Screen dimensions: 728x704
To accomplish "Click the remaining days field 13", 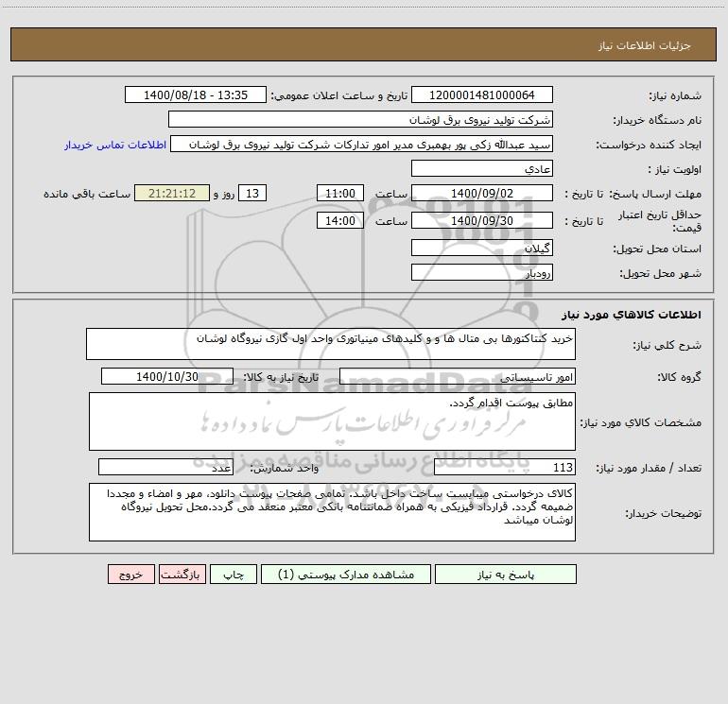I will (252, 193).
